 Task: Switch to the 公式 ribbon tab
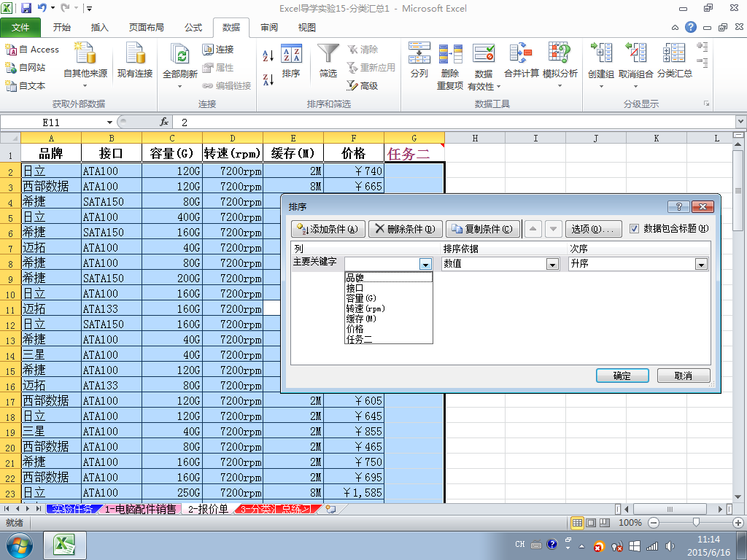(x=193, y=28)
